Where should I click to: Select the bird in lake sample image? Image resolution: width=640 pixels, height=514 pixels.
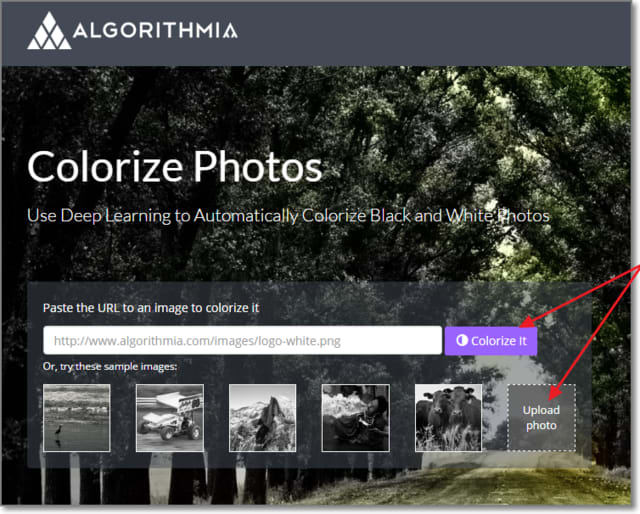[77, 418]
